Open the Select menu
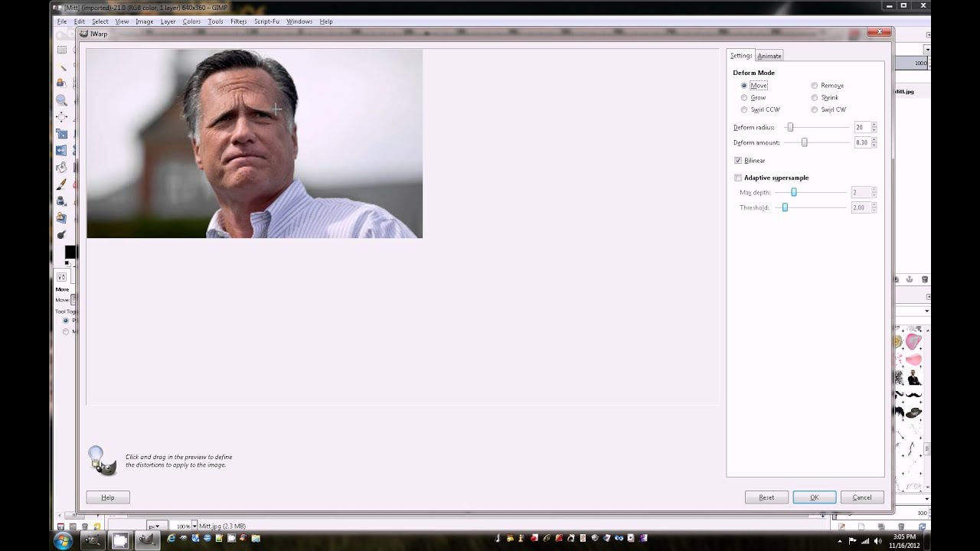The image size is (980, 551). 100,21
